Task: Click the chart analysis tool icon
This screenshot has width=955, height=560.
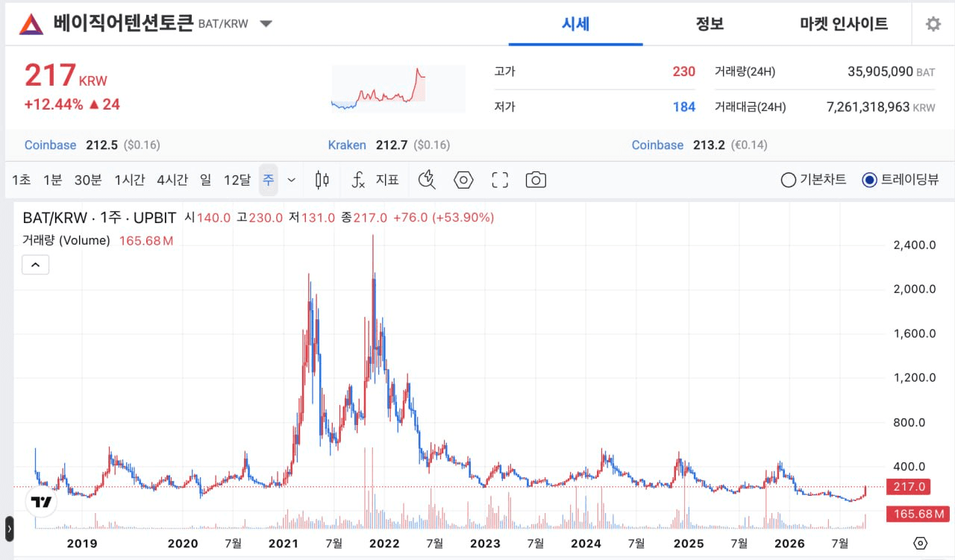Action: [427, 180]
